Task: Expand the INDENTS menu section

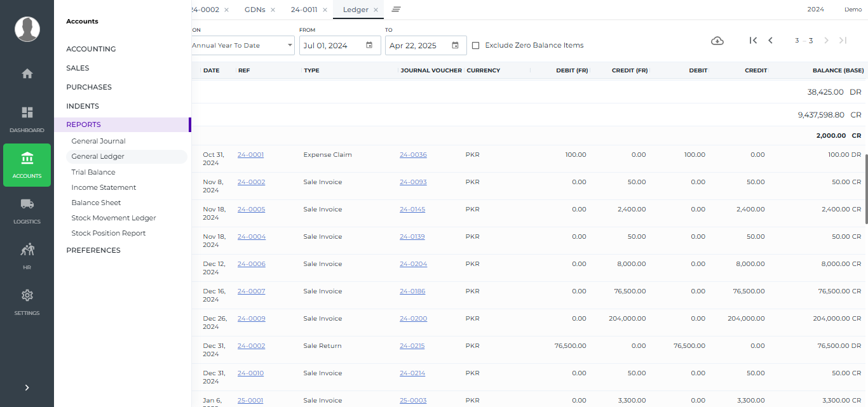Action: (x=83, y=106)
